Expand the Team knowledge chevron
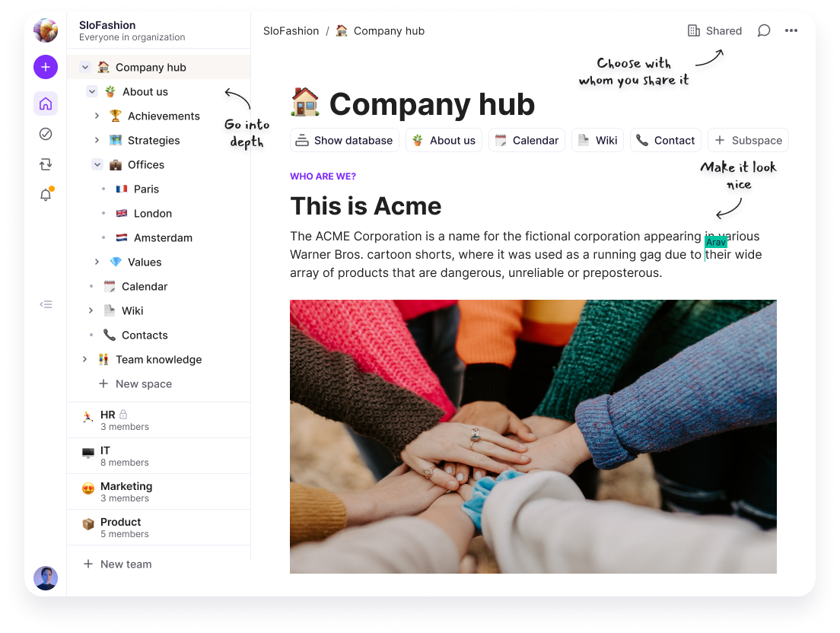 [84, 359]
